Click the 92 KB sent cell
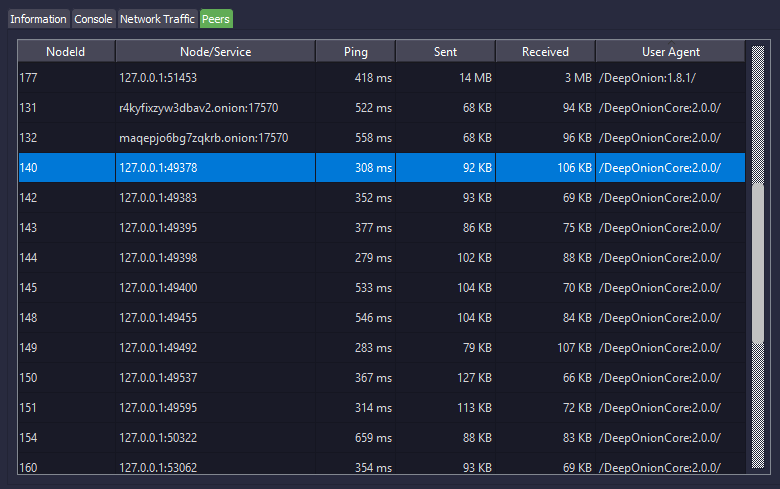The height and width of the screenshot is (489, 780). point(445,168)
